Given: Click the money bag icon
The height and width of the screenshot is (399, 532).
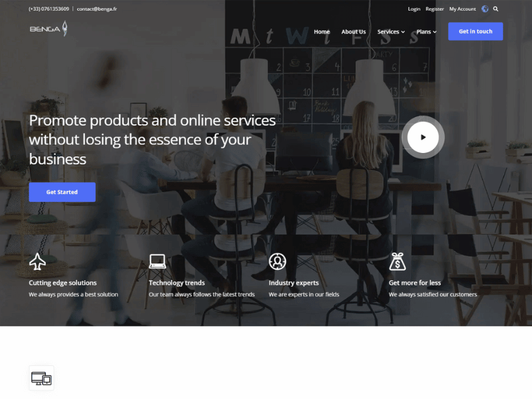Looking at the screenshot, I should click(x=397, y=261).
